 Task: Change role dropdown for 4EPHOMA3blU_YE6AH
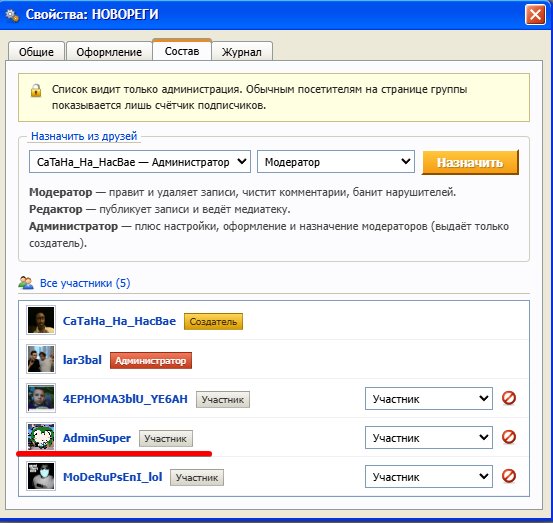click(429, 399)
